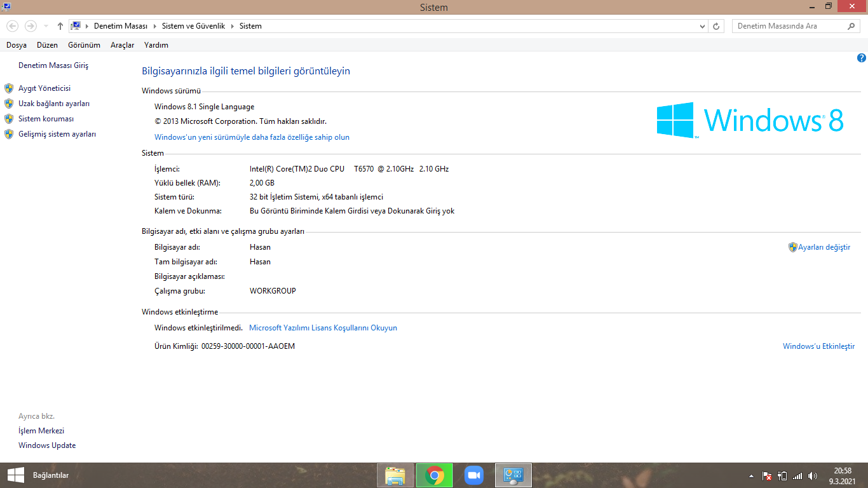Click the search magnifier icon
The image size is (868, 488).
[x=851, y=26]
